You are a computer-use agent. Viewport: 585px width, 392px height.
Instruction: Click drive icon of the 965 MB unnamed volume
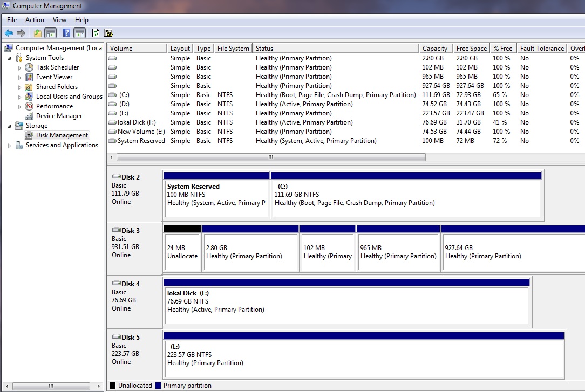pyautogui.click(x=112, y=77)
